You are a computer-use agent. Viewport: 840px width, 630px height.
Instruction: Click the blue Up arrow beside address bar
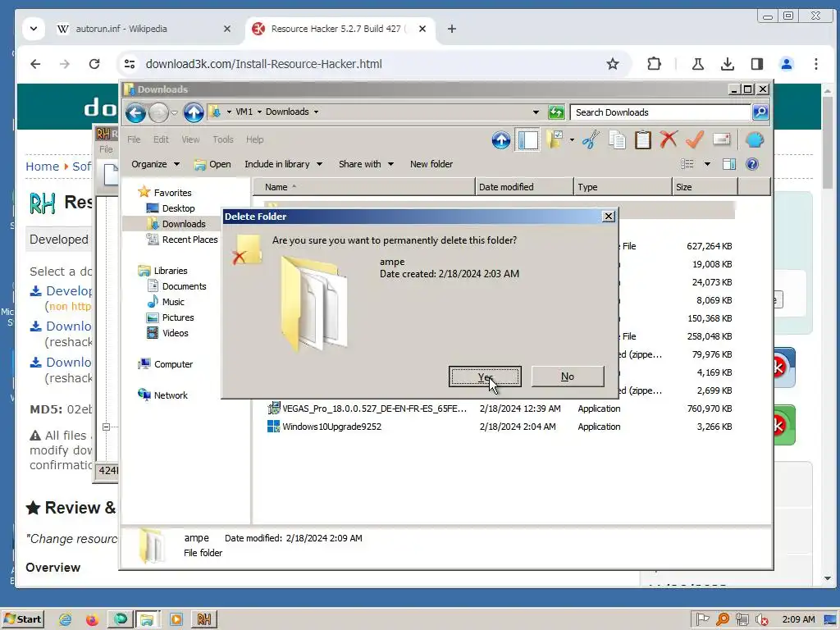tap(194, 112)
